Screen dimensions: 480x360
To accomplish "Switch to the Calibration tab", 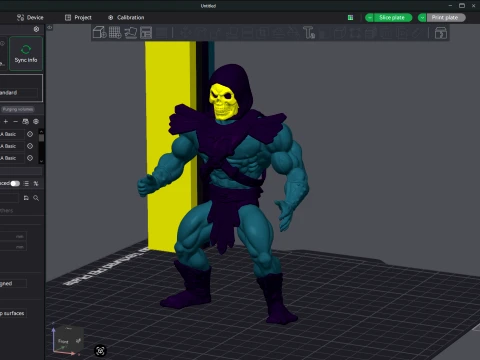I will coord(126,18).
